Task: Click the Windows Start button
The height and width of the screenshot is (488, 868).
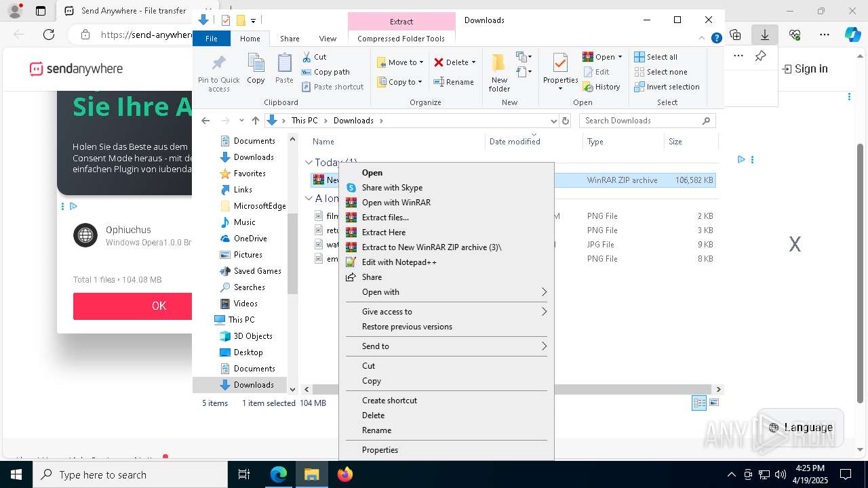Action: pos(16,474)
